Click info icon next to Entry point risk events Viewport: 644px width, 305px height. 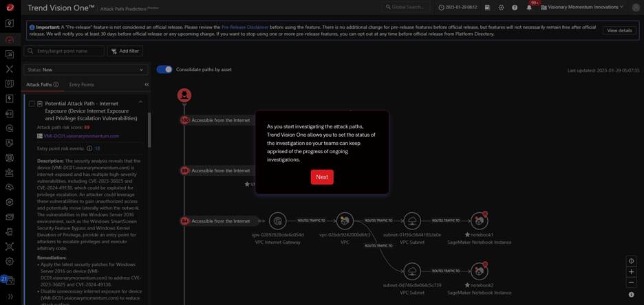(x=89, y=148)
